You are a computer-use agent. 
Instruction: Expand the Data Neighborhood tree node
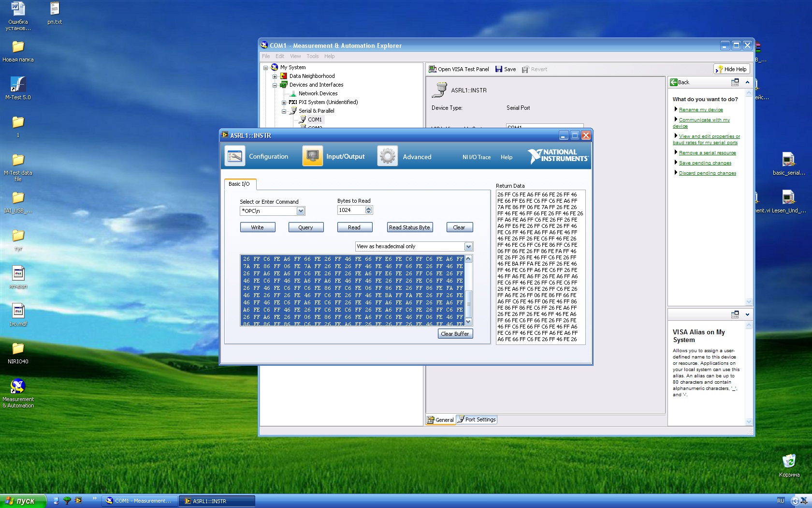275,76
